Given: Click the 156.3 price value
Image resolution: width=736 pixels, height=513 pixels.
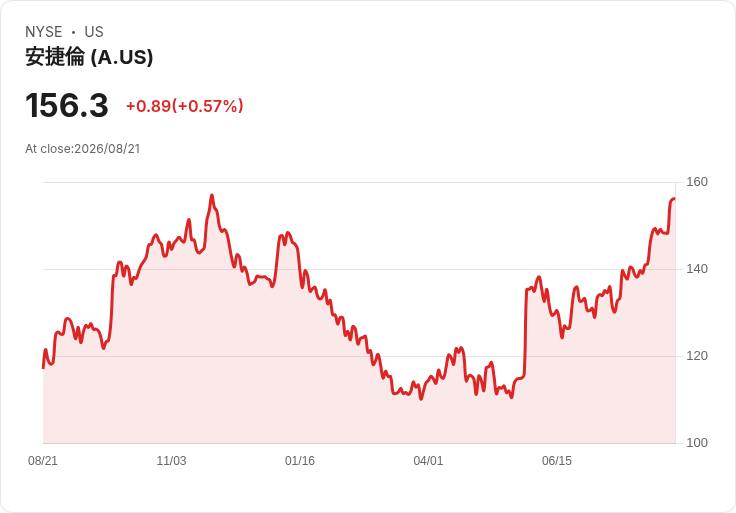Looking at the screenshot, I should 67,105.
